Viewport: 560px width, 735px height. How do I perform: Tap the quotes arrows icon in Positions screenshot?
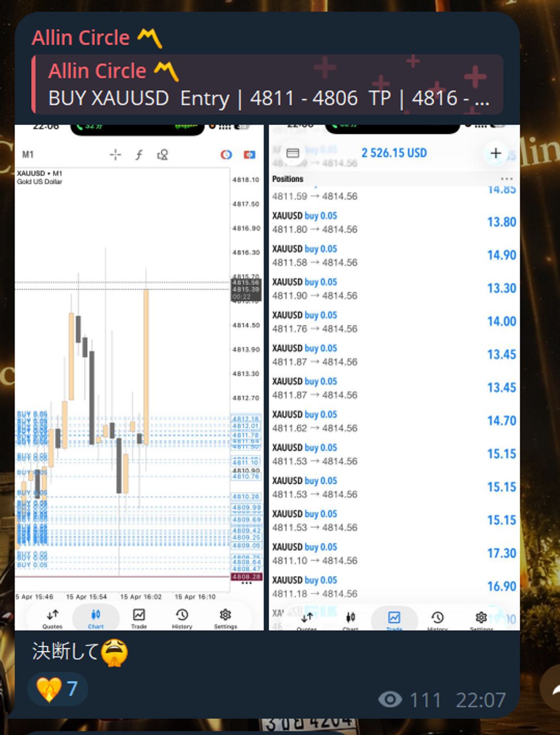click(307, 619)
